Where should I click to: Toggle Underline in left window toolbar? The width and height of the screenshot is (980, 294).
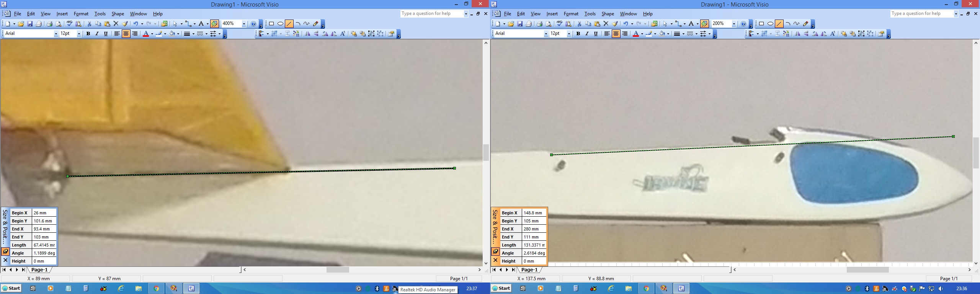pyautogui.click(x=106, y=34)
